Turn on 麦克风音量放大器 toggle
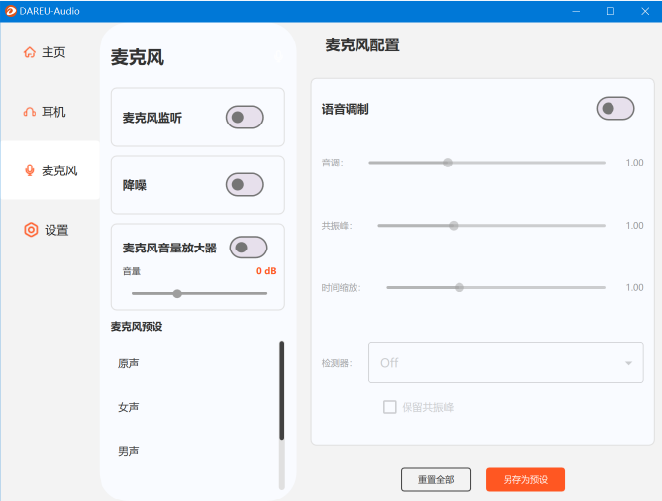The height and width of the screenshot is (501, 662). 248,247
